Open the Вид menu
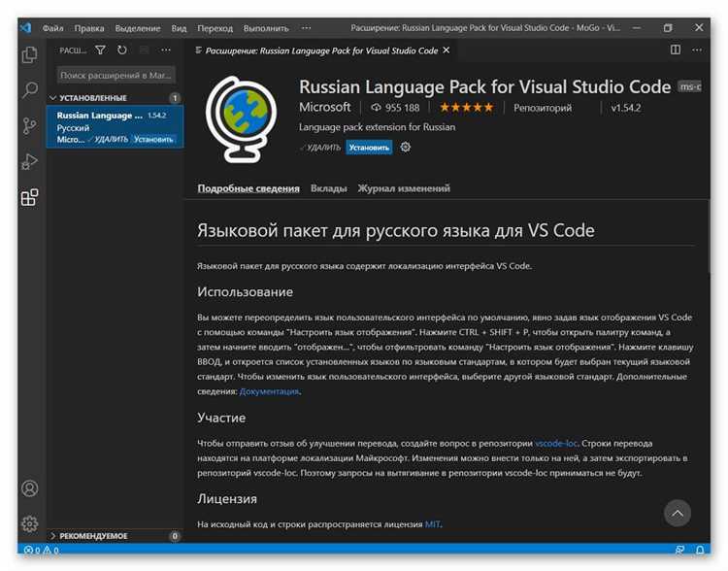 point(179,28)
